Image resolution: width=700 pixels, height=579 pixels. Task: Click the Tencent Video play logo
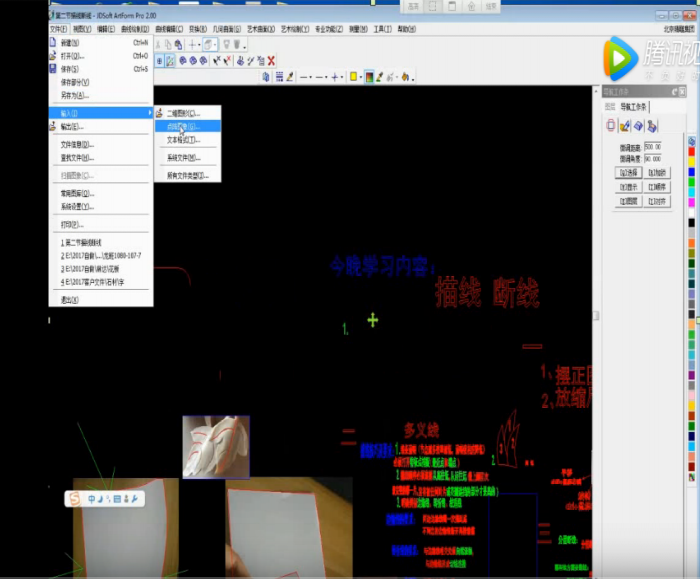point(620,58)
